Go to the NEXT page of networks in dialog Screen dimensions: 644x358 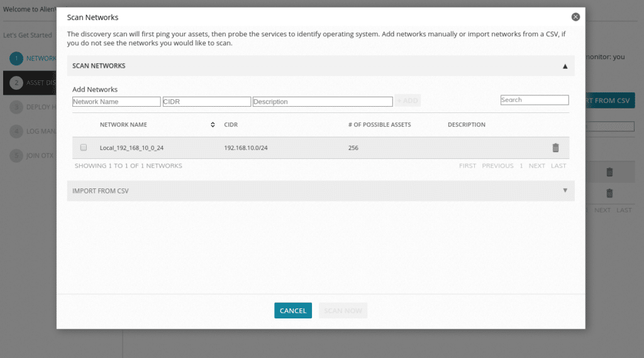536,166
